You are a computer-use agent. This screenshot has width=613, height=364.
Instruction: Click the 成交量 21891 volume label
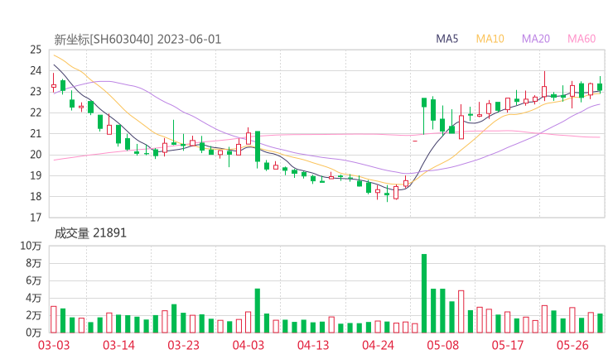pos(90,233)
